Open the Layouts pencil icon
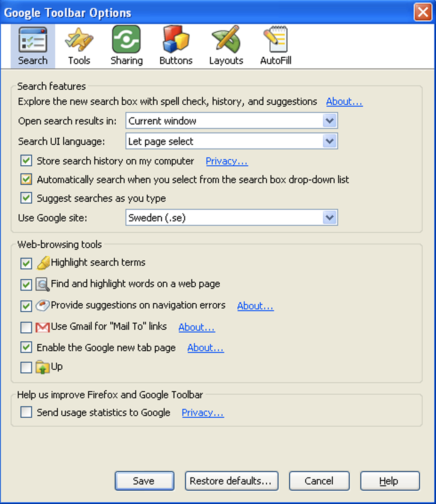Viewport: 436px width, 504px height. (226, 39)
